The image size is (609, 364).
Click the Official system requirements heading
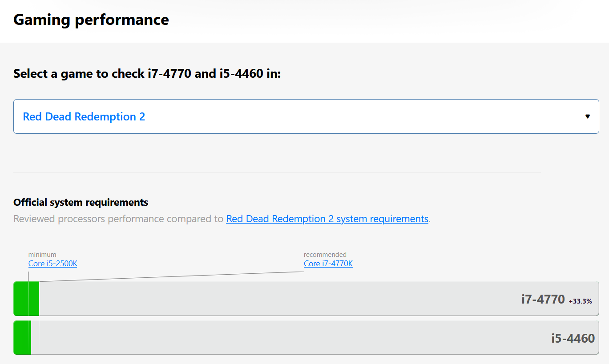pos(81,203)
